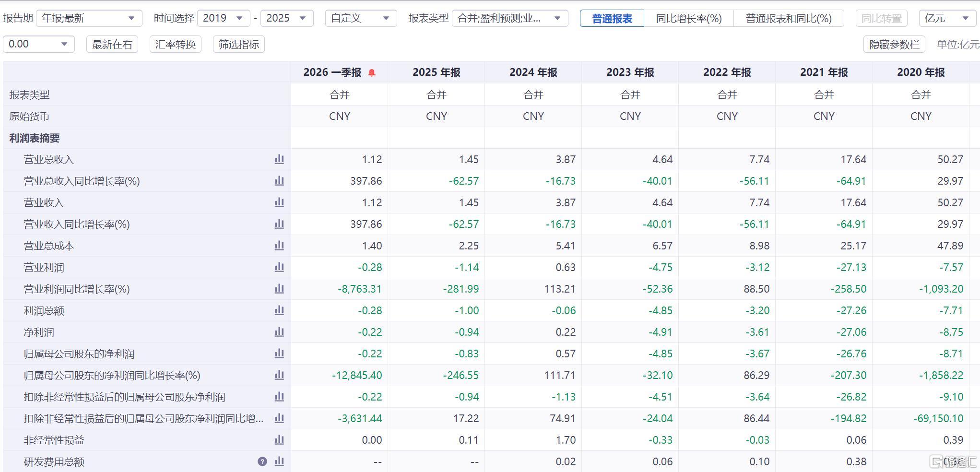Expand the 自定义 dropdown
Image resolution: width=980 pixels, height=472 pixels.
click(361, 18)
